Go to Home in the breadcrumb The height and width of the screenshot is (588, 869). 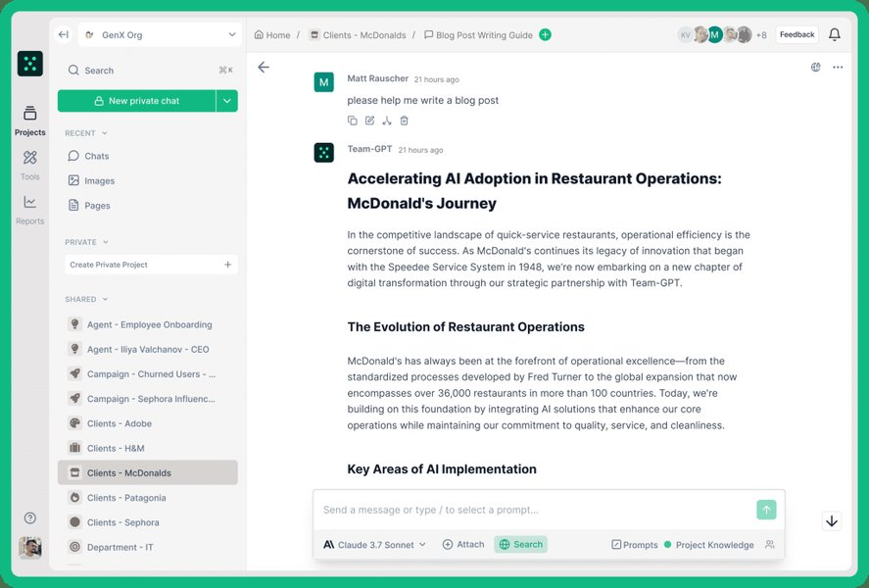(x=272, y=35)
